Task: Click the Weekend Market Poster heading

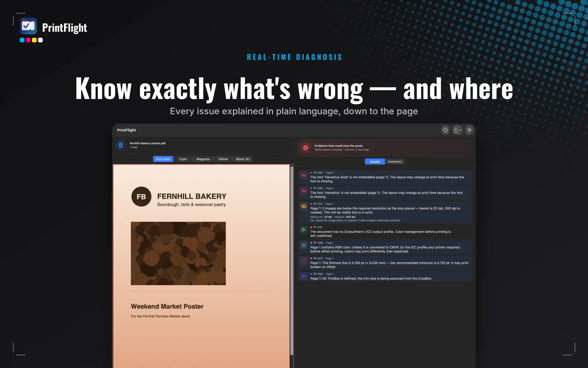Action: pyautogui.click(x=167, y=306)
